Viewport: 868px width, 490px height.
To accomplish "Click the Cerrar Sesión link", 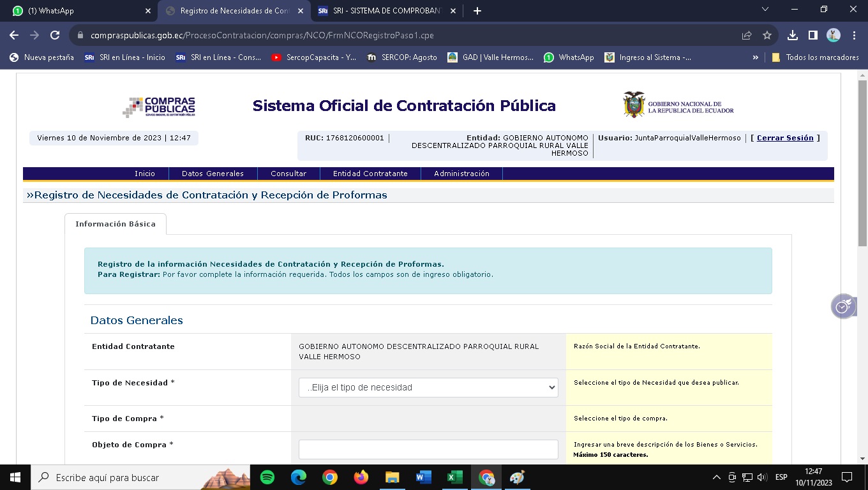I will (x=785, y=138).
